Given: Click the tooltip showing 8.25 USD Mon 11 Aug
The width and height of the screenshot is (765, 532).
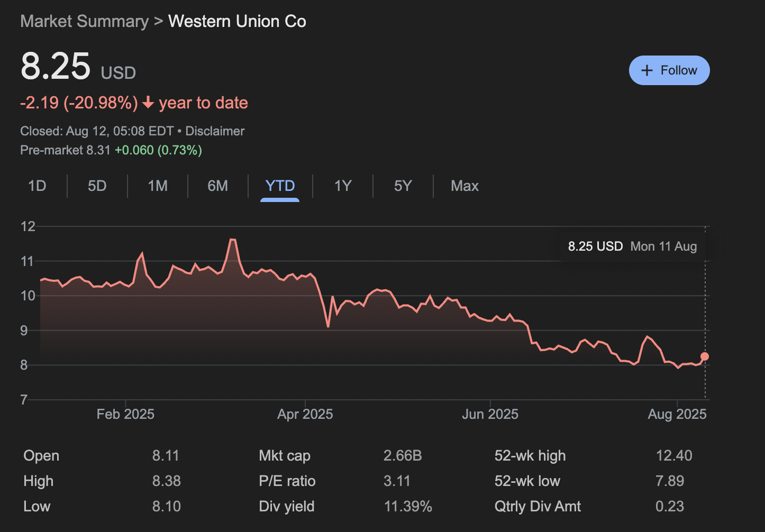Looking at the screenshot, I should click(633, 246).
